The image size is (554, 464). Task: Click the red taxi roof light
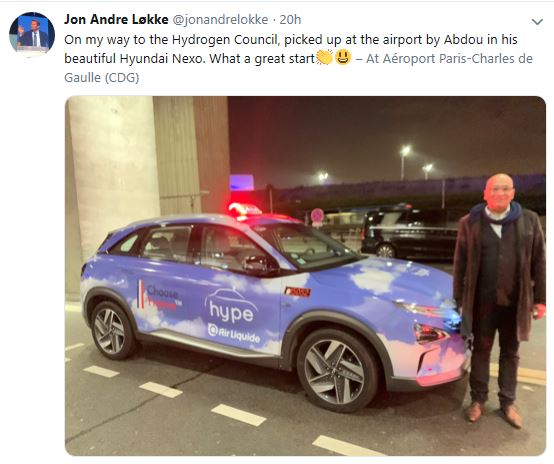[x=245, y=210]
